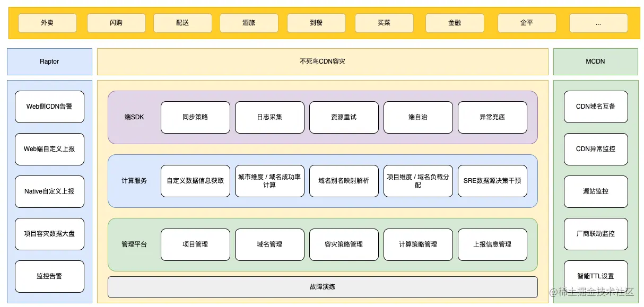Click the 城市维度 / 域名成功率计算 box

point(269,181)
